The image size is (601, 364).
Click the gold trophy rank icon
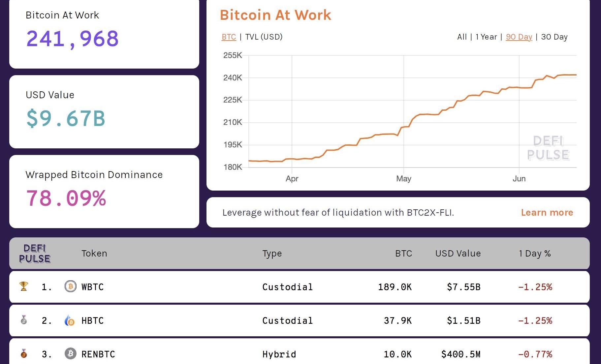pos(24,286)
